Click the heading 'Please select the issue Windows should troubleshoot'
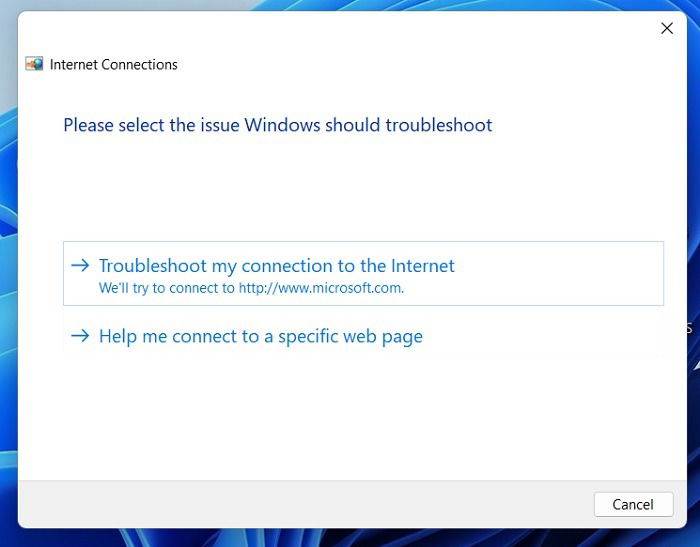 [x=278, y=125]
